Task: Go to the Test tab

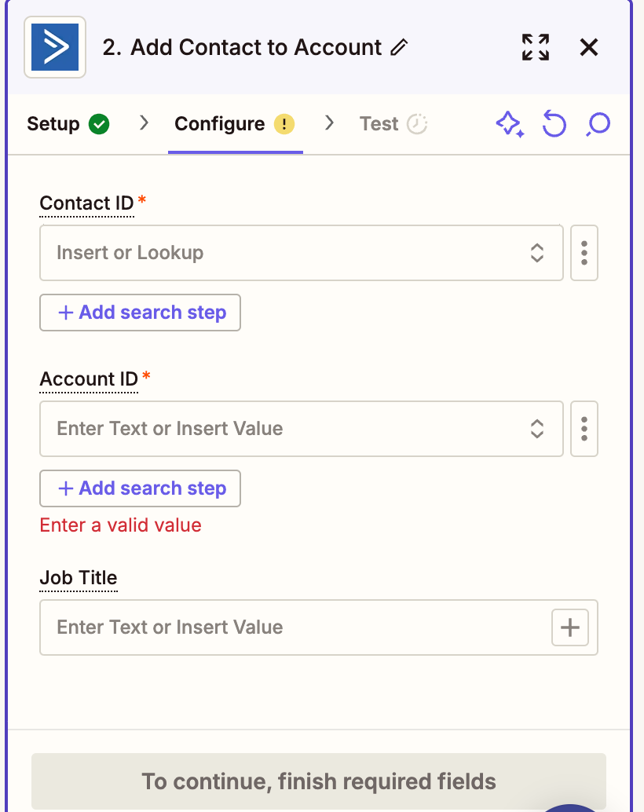Action: pyautogui.click(x=393, y=124)
